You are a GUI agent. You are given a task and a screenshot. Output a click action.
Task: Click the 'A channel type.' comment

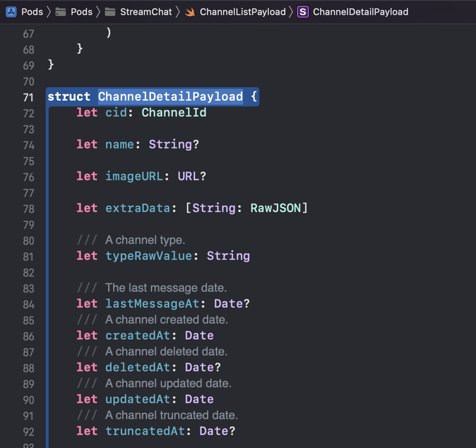145,240
